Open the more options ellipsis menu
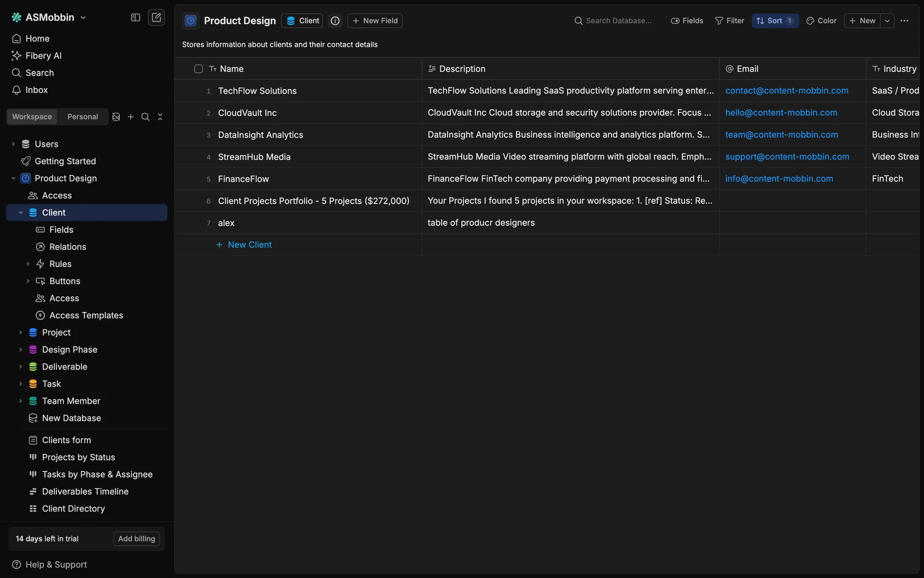The width and height of the screenshot is (924, 578). pos(904,21)
